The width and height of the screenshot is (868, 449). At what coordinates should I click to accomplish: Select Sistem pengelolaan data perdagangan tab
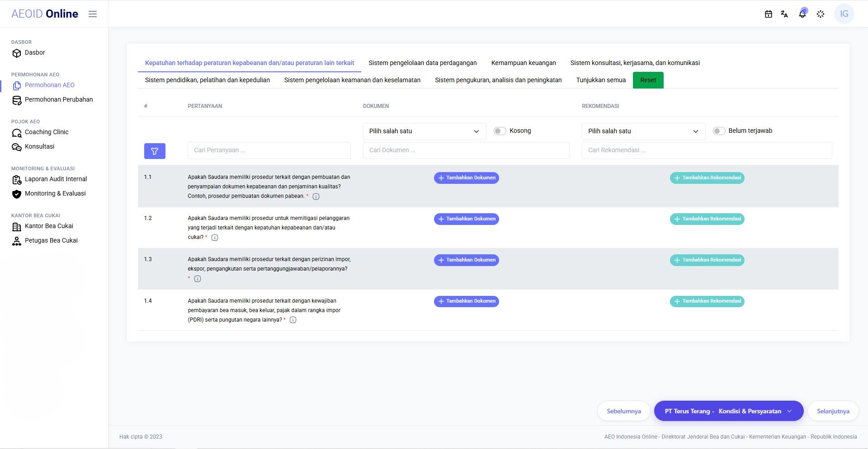tap(423, 63)
